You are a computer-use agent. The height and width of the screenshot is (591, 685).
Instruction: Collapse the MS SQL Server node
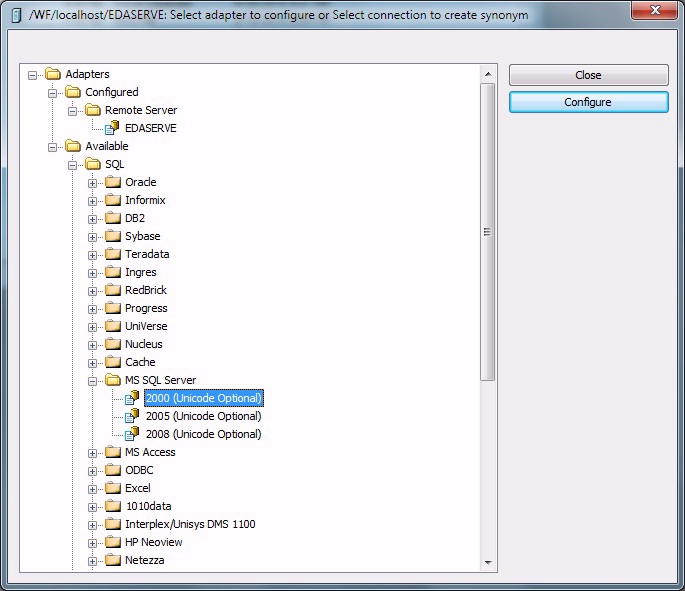(x=92, y=381)
